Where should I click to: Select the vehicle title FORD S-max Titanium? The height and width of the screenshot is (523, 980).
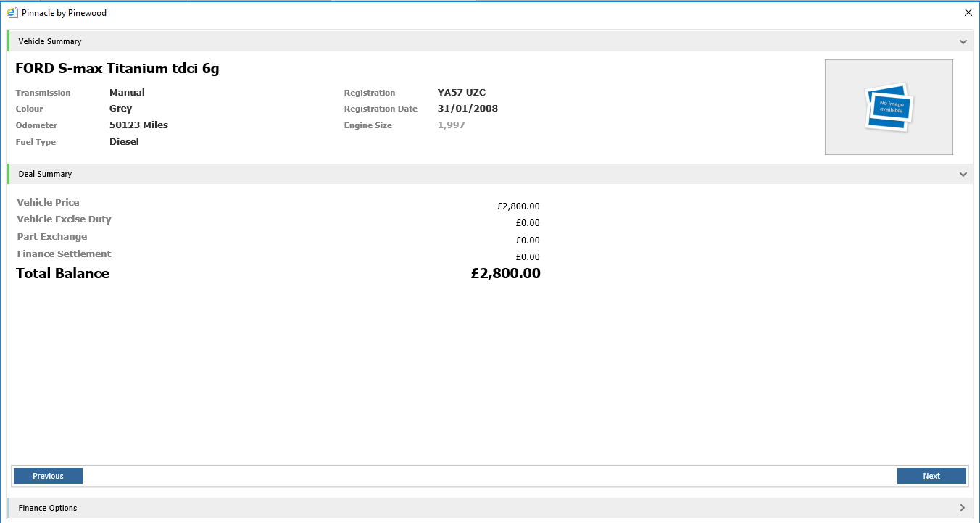click(x=117, y=69)
